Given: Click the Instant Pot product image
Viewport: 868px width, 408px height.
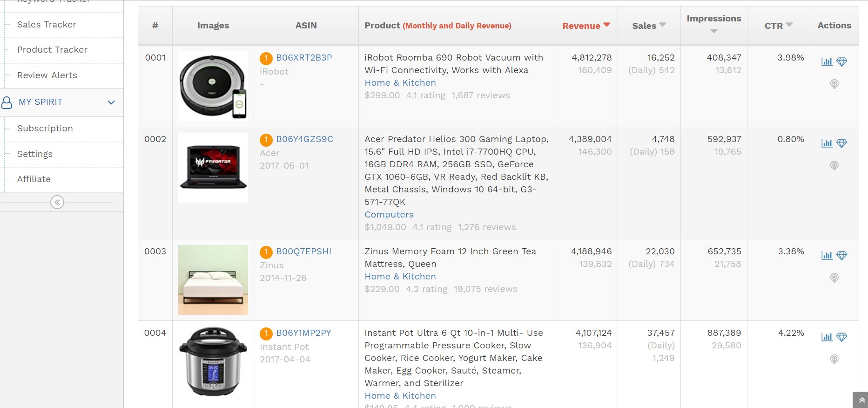Looking at the screenshot, I should click(213, 361).
